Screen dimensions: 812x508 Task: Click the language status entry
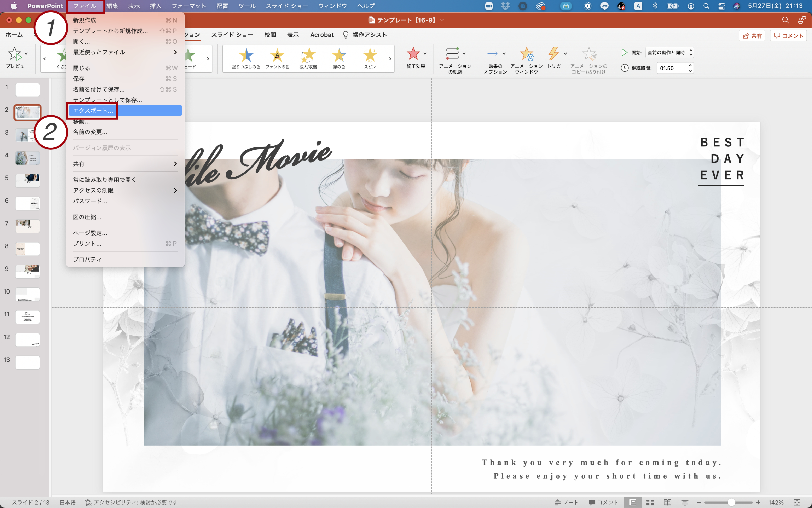(67, 502)
